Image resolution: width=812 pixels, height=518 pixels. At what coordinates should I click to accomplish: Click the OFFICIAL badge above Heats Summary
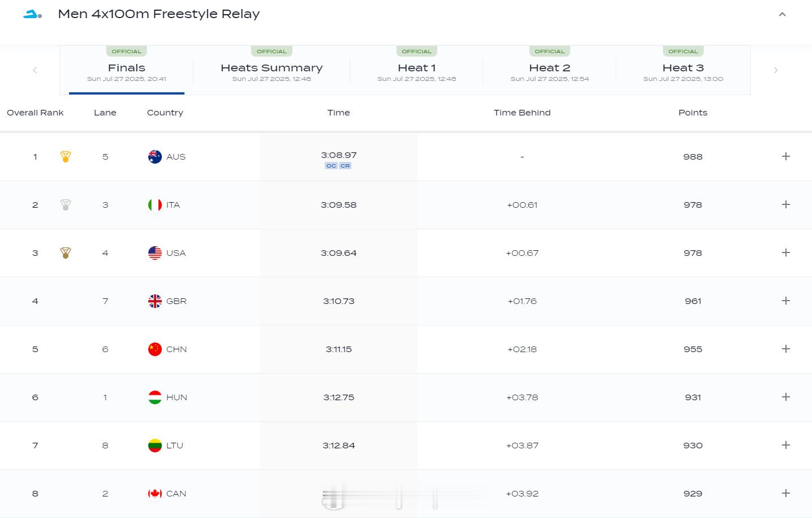pos(272,52)
